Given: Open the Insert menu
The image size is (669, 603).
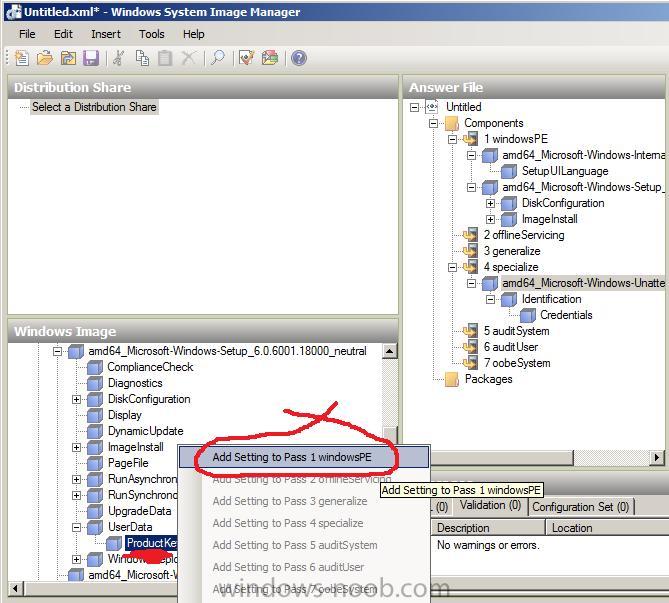Looking at the screenshot, I should point(106,34).
